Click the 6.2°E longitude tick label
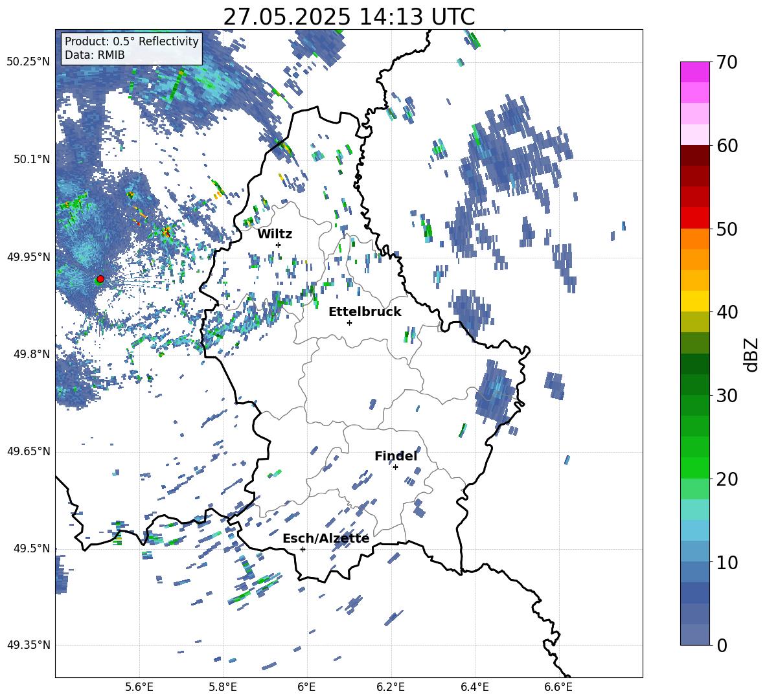This screenshot has width=767, height=700. pos(391,687)
